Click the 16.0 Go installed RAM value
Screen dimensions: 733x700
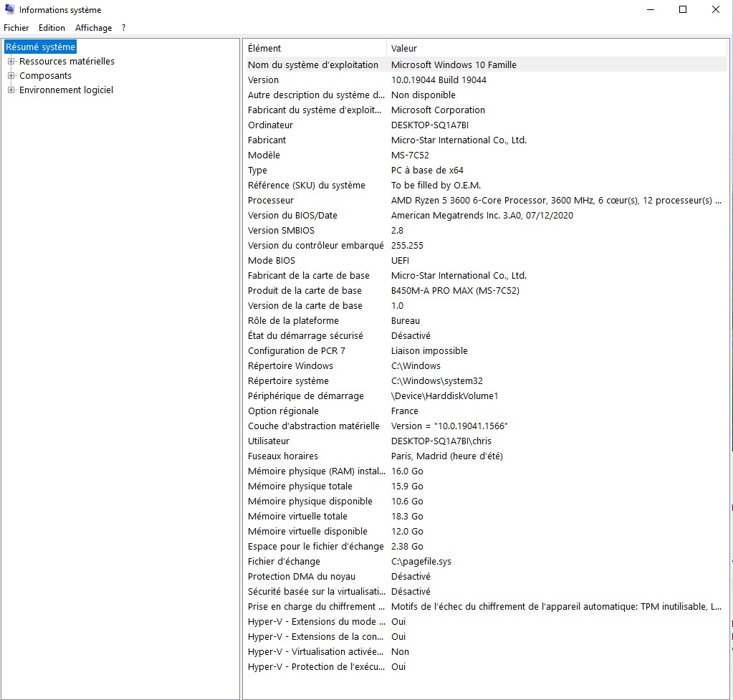407,471
